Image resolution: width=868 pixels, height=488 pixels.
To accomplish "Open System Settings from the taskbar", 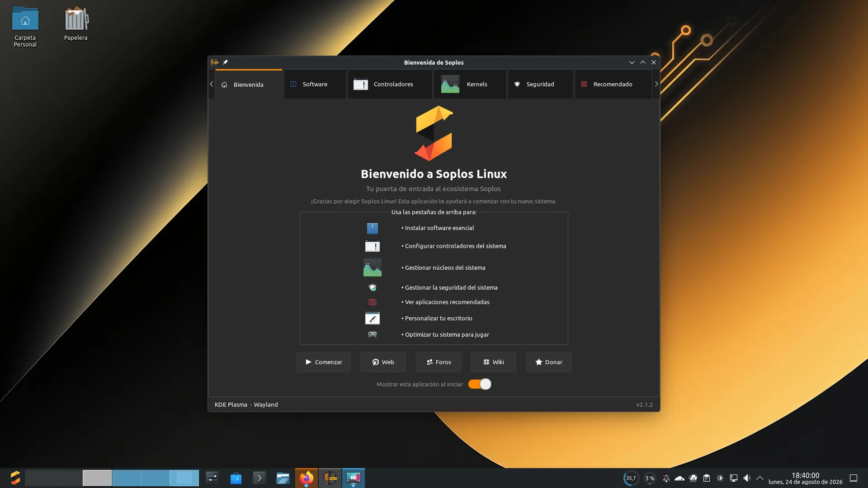I will pos(212,478).
